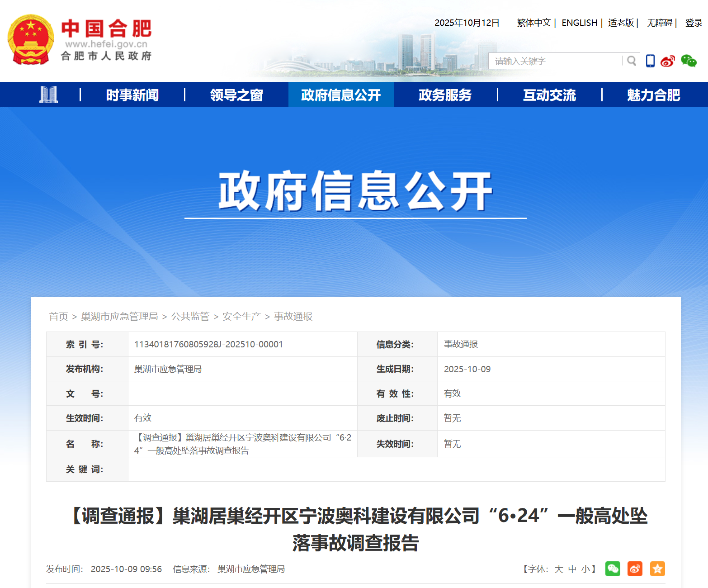Switch to 繁体中文 version
708x588 pixels.
[534, 23]
